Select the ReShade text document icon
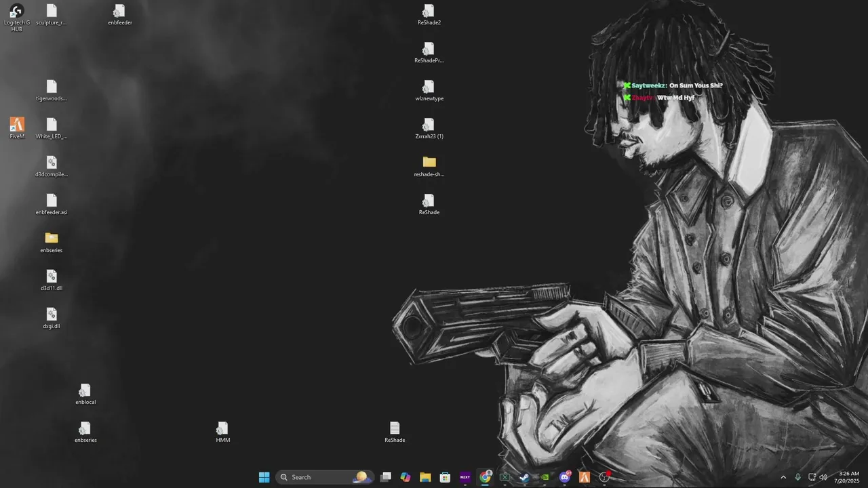This screenshot has height=488, width=868. coord(395,432)
